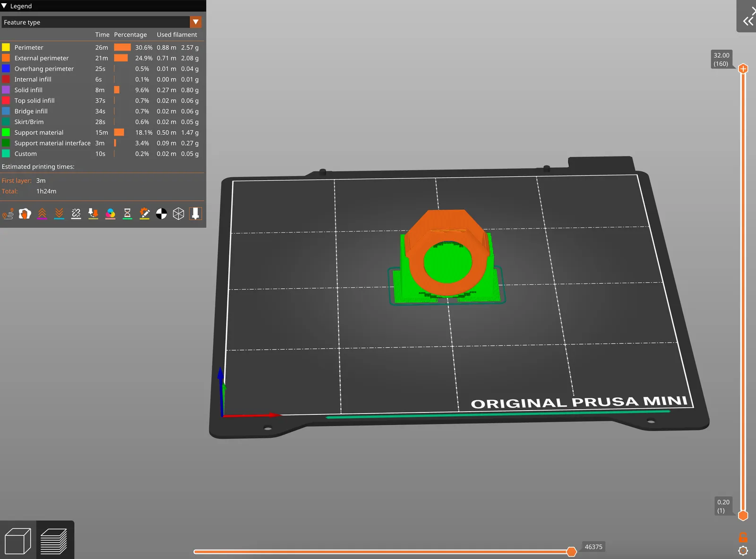Toggle seams visibility broken-link icon

[76, 214]
